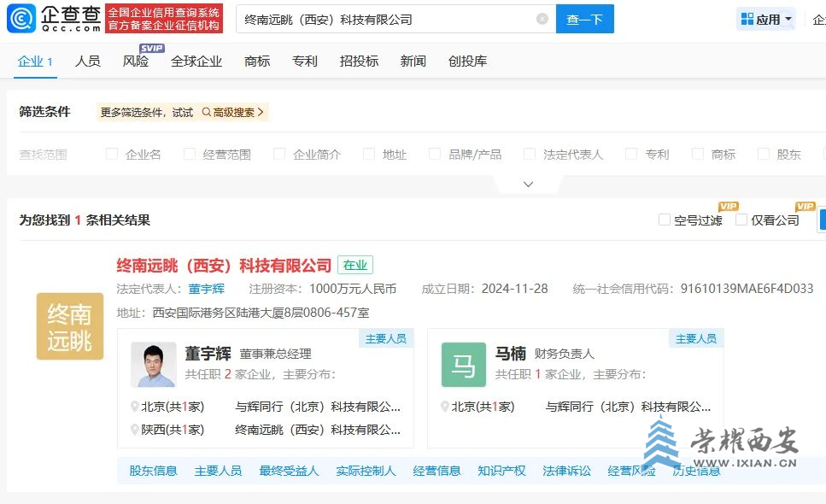Open 高级搜索 advanced search

point(233,112)
